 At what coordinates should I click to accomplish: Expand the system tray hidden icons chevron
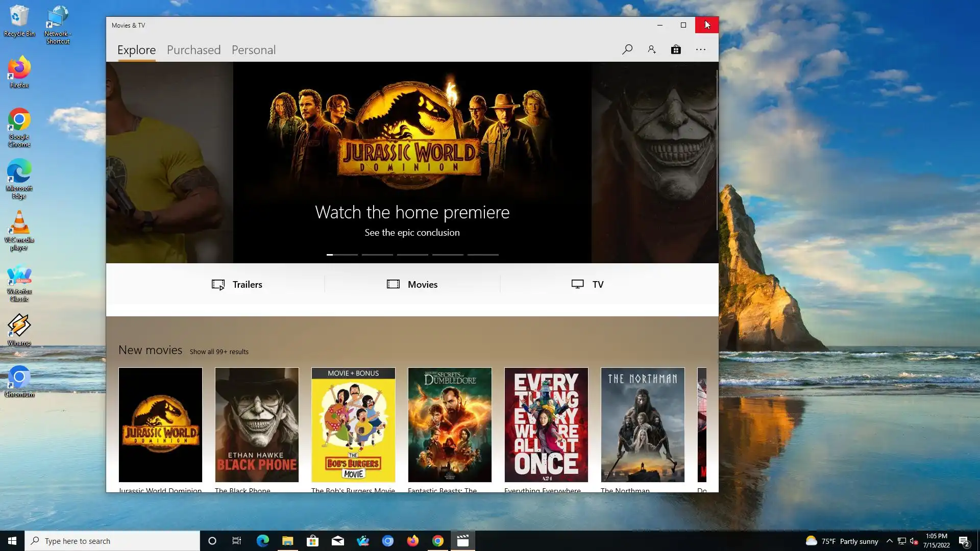point(889,541)
